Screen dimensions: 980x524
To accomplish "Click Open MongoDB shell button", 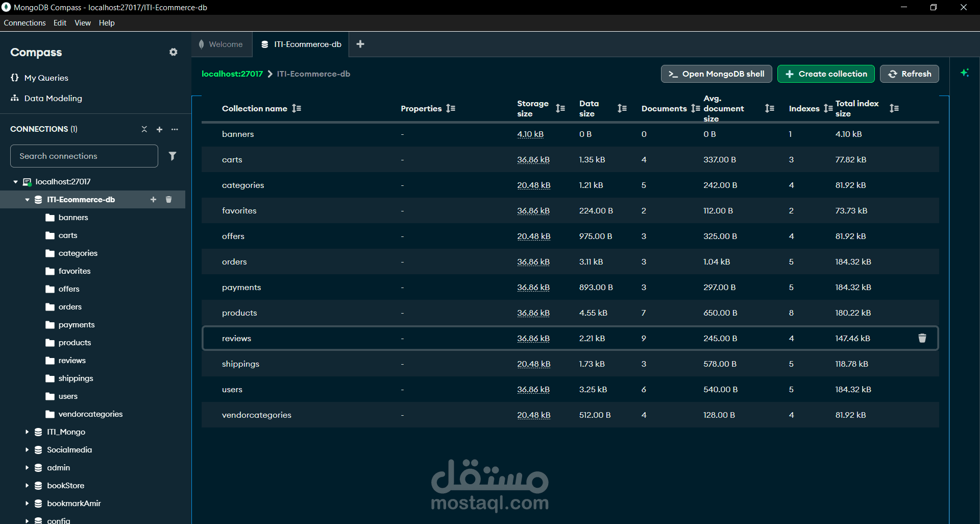I will tap(716, 74).
